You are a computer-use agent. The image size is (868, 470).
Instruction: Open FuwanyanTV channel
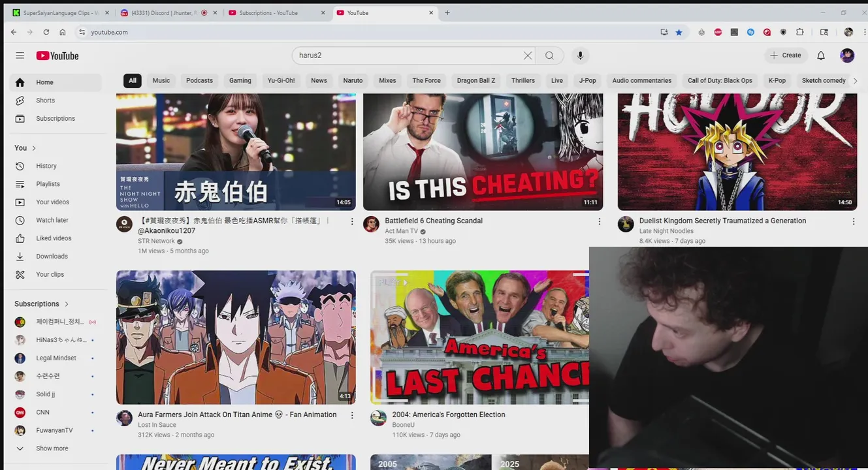(x=56, y=430)
